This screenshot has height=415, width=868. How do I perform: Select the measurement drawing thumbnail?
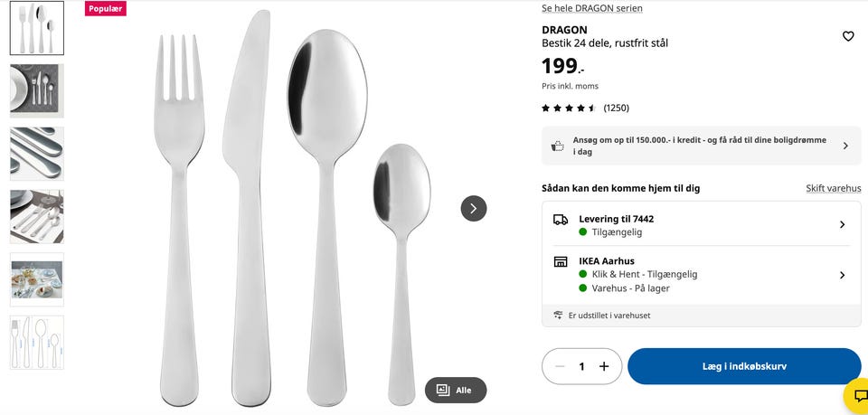coord(36,343)
